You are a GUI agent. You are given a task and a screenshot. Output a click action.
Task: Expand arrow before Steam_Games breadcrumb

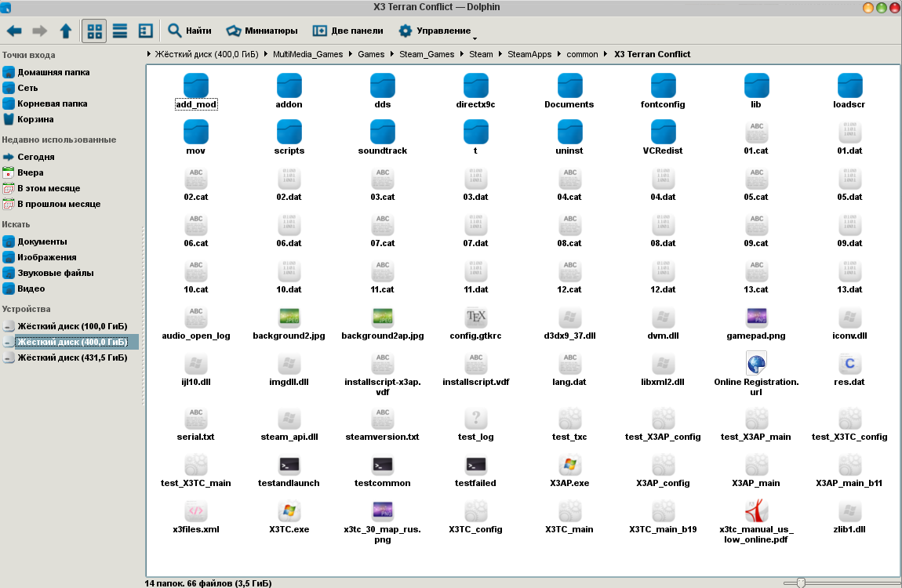click(392, 54)
